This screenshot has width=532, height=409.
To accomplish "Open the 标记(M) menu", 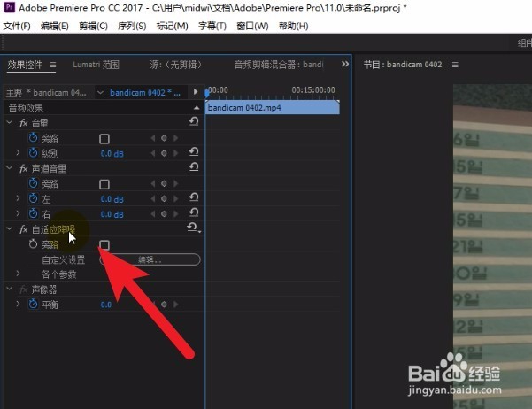I will click(172, 27).
